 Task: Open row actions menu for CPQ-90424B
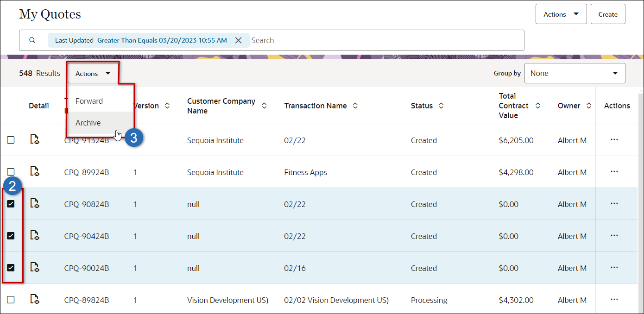pos(614,236)
